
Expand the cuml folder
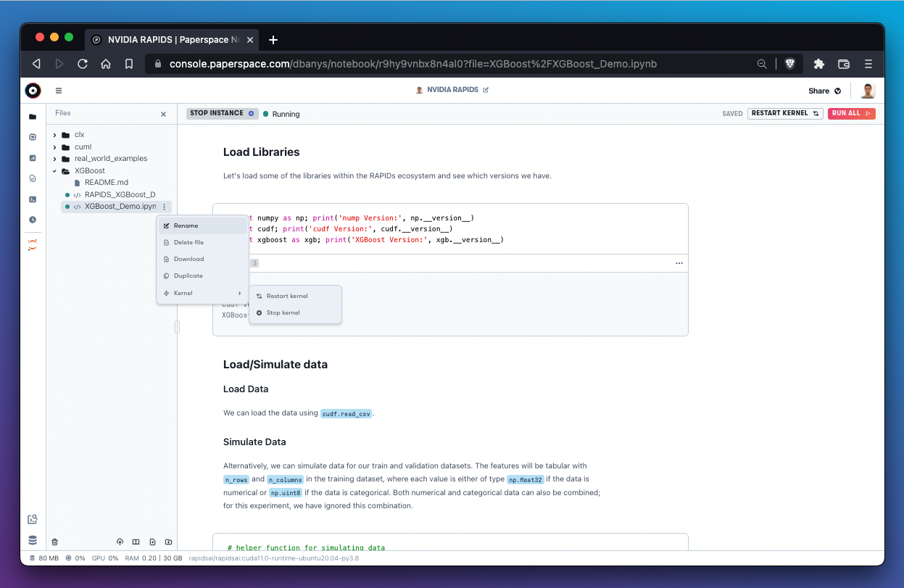[x=55, y=147]
